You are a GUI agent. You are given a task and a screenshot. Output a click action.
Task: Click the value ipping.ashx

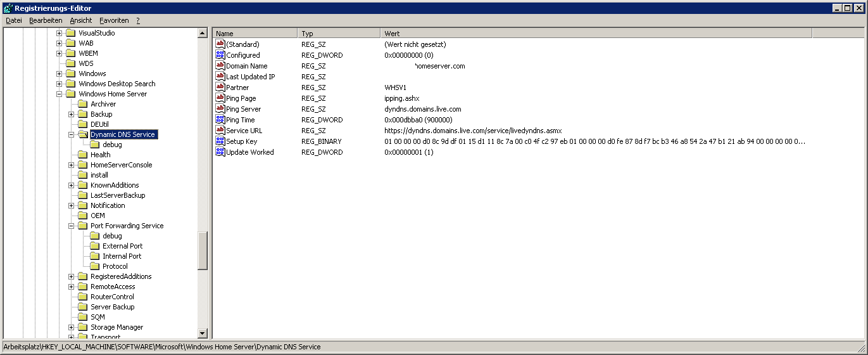(402, 98)
